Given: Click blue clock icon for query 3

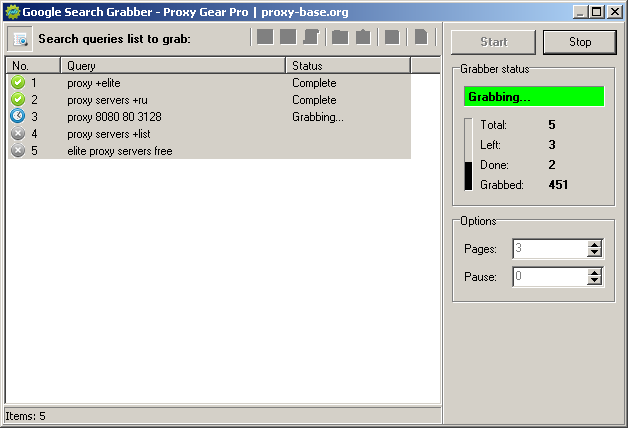Looking at the screenshot, I should [18, 117].
